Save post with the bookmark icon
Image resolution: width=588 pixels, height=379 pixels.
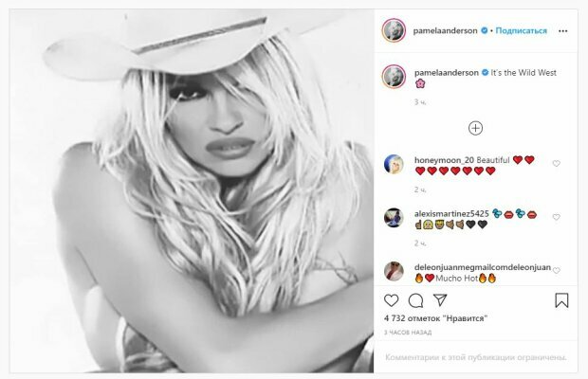[x=561, y=300]
